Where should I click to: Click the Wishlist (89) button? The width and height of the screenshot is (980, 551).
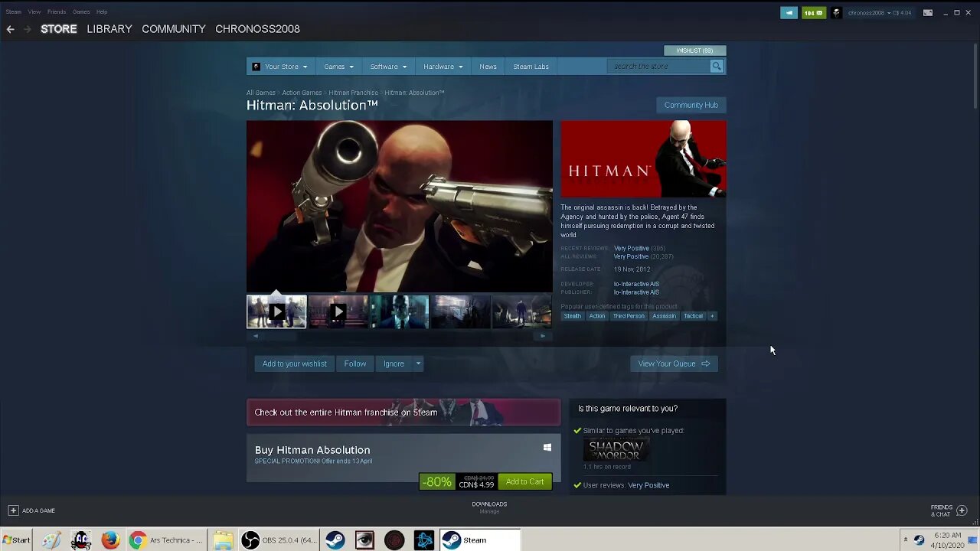pos(694,51)
